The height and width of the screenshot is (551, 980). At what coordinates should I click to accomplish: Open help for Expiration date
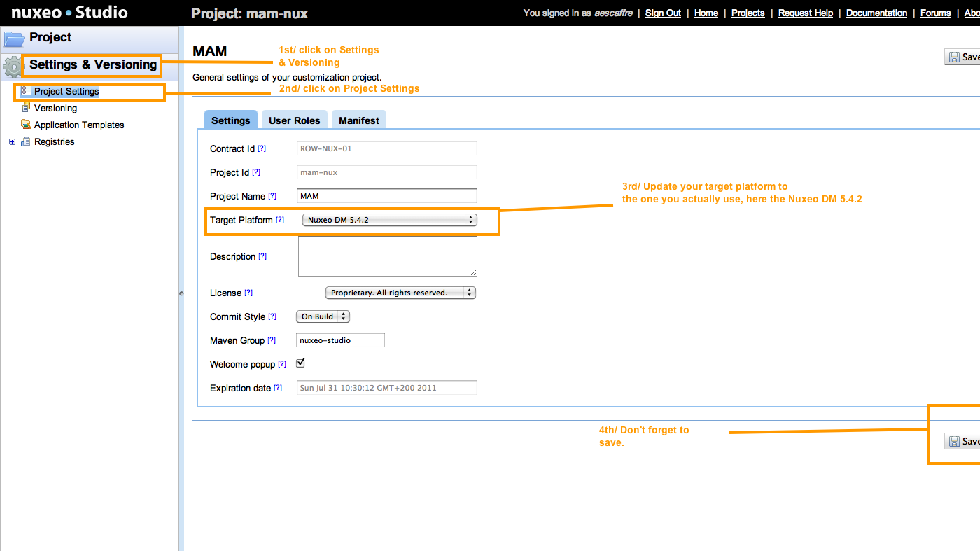(x=278, y=388)
